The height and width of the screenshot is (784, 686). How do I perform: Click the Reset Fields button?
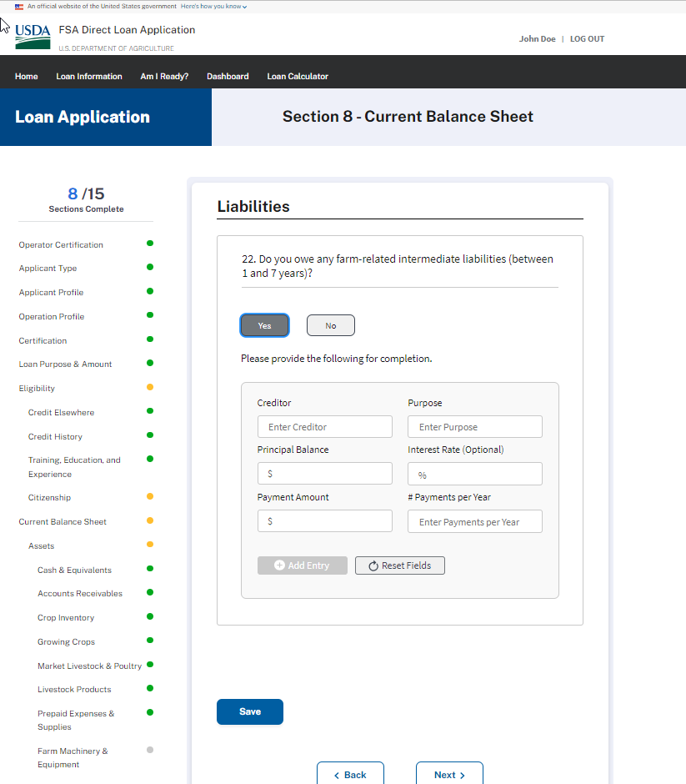[x=399, y=565]
